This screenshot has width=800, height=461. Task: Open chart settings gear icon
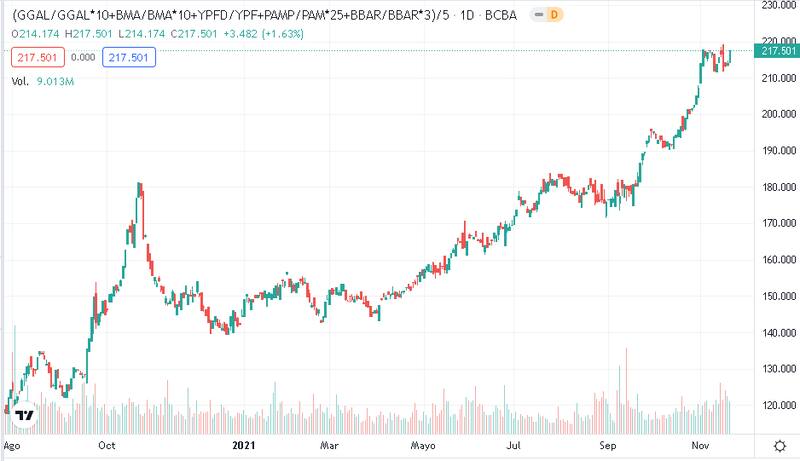(779, 444)
